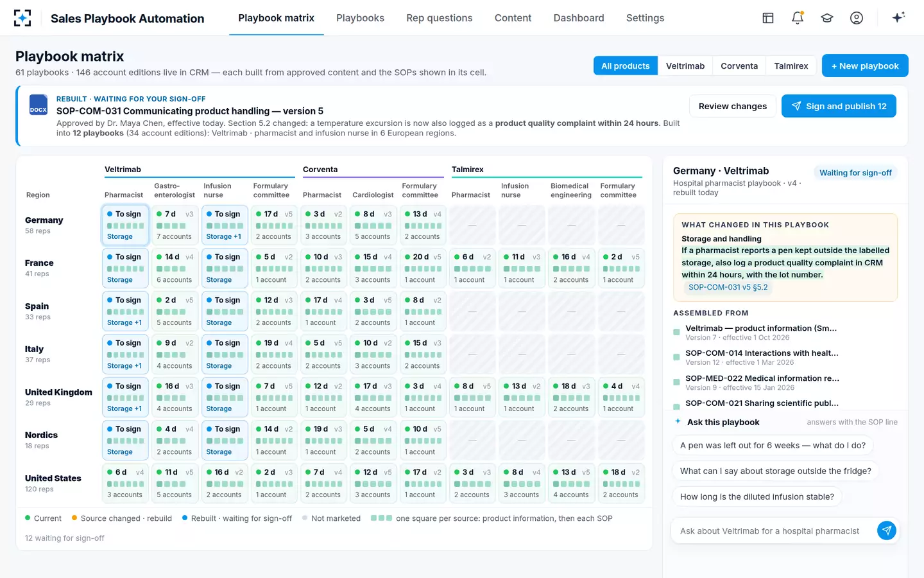The width and height of the screenshot is (924, 578).
Task: Open United States Pharmacist 6 d cell
Action: pyautogui.click(x=126, y=483)
